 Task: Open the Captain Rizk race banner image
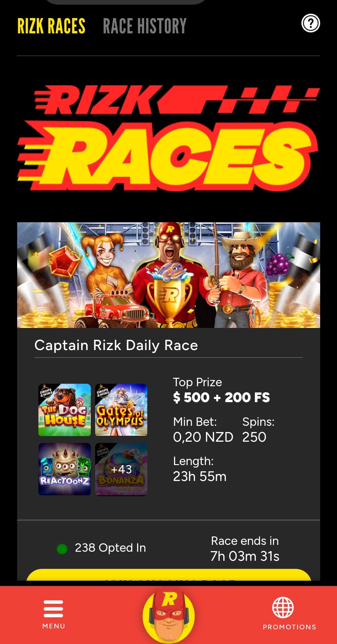pyautogui.click(x=168, y=275)
